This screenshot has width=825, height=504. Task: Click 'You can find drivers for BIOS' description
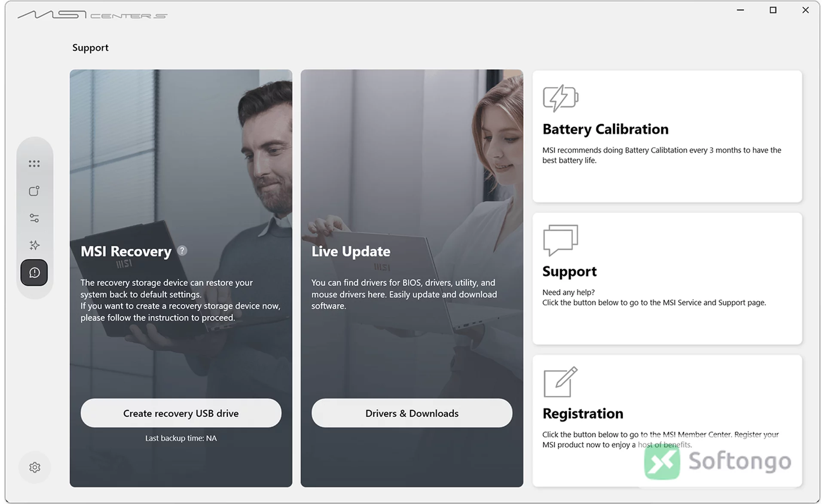(x=404, y=294)
